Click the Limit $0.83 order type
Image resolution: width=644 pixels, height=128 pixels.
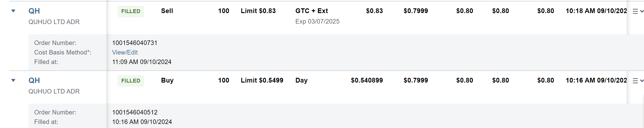click(x=258, y=11)
